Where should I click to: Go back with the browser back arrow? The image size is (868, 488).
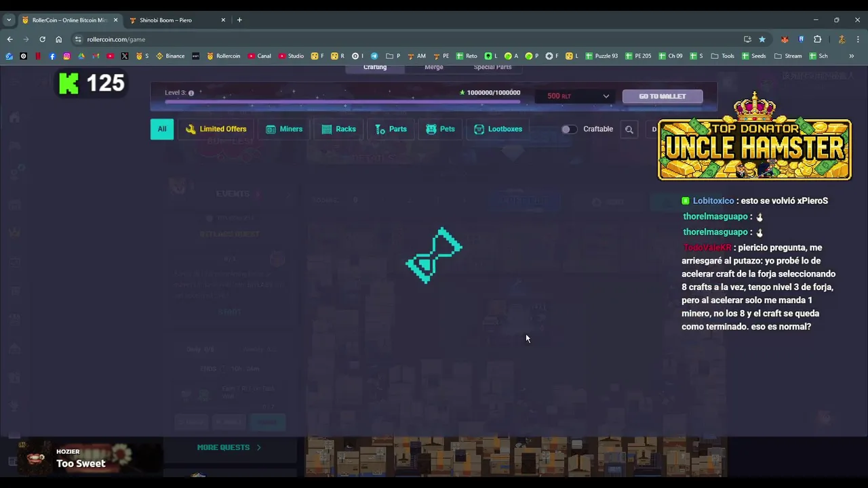tap(10, 39)
